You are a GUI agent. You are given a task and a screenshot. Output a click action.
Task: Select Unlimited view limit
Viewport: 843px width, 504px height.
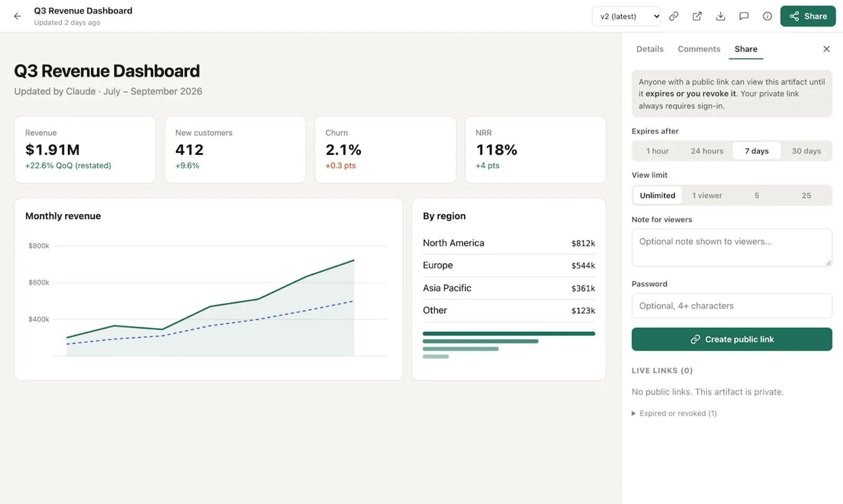point(658,195)
